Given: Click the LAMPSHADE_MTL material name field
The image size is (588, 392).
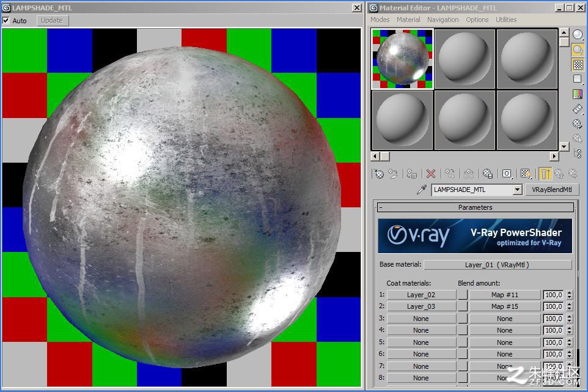Looking at the screenshot, I should pyautogui.click(x=472, y=190).
